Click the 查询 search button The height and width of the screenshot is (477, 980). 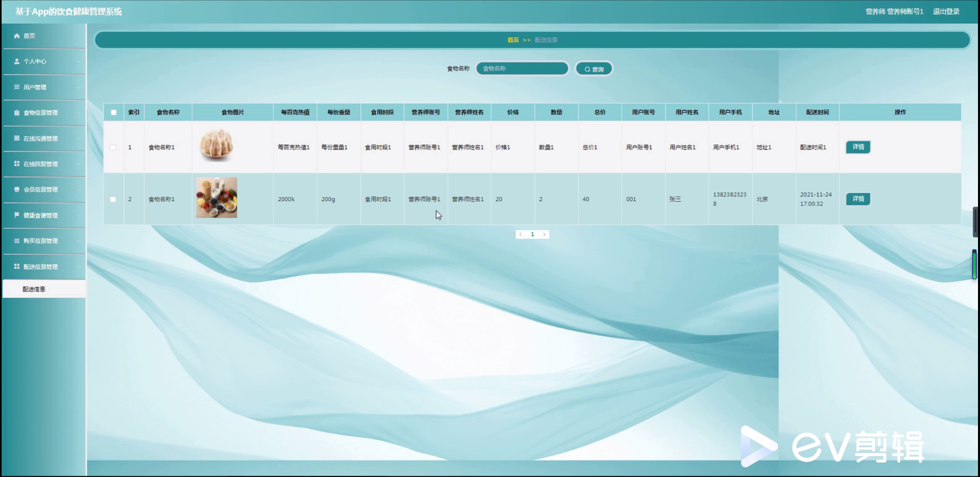click(594, 69)
